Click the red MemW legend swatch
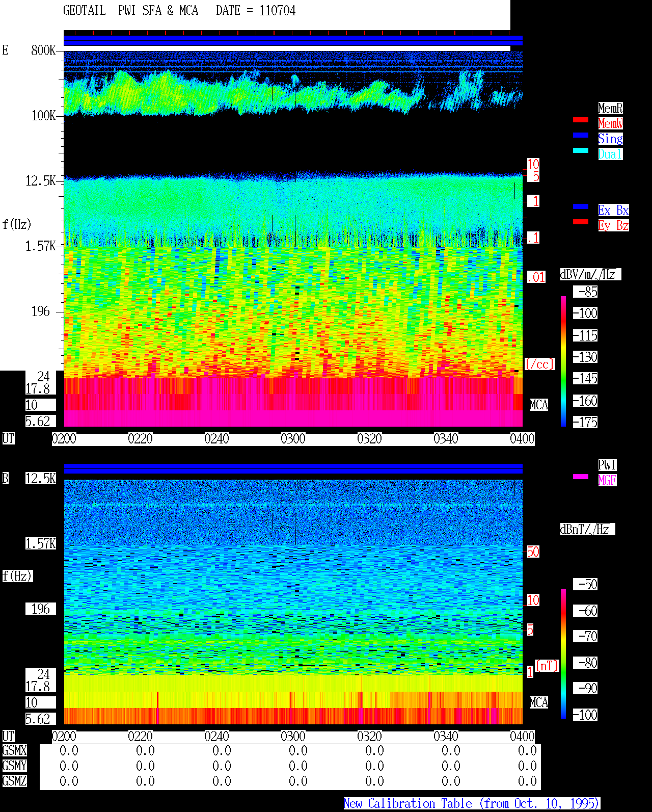The height and width of the screenshot is (812, 652). [x=581, y=120]
